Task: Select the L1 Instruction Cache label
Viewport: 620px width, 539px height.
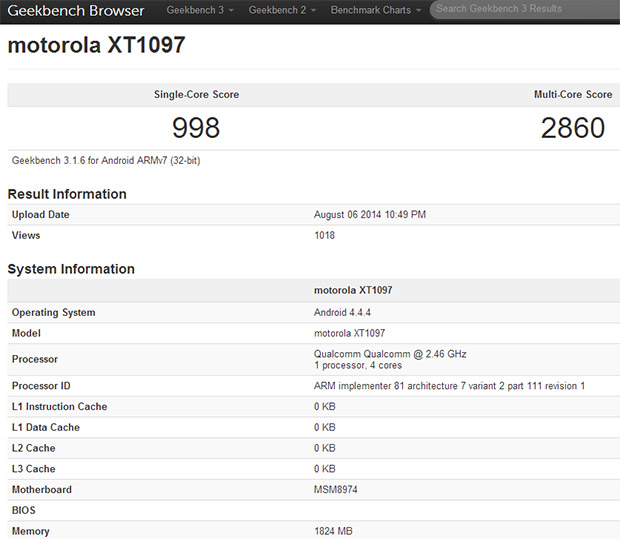Action: (x=59, y=407)
